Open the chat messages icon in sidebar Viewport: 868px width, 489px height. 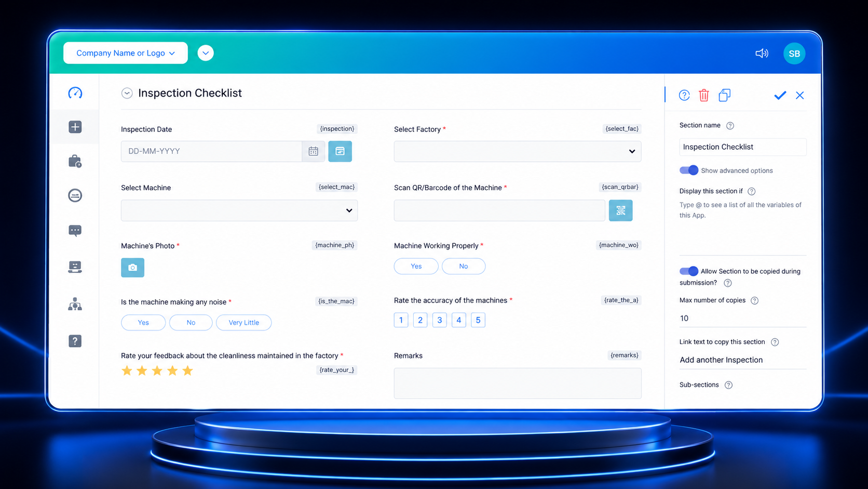click(75, 231)
